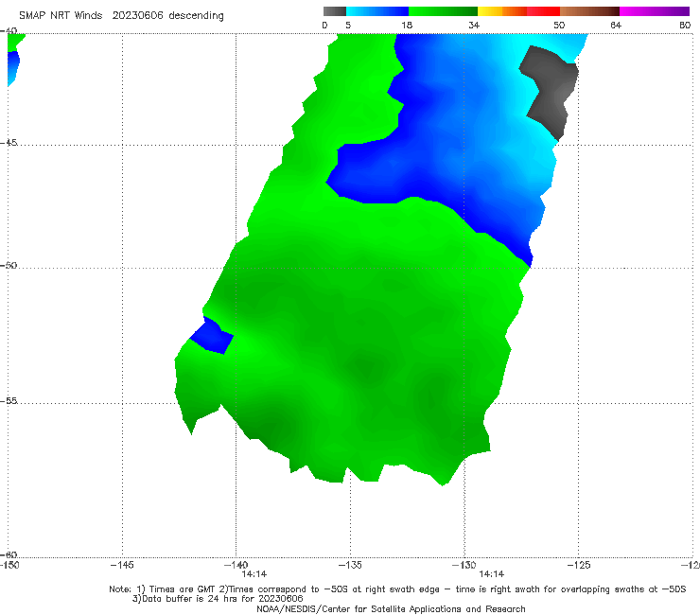Click the longitude label '-140' on bottom axis
The height and width of the screenshot is (615, 700).
(x=236, y=565)
